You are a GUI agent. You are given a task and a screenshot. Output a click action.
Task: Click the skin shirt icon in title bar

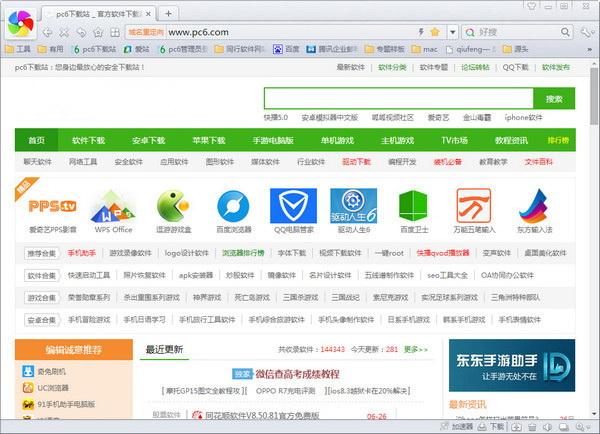[x=532, y=6]
